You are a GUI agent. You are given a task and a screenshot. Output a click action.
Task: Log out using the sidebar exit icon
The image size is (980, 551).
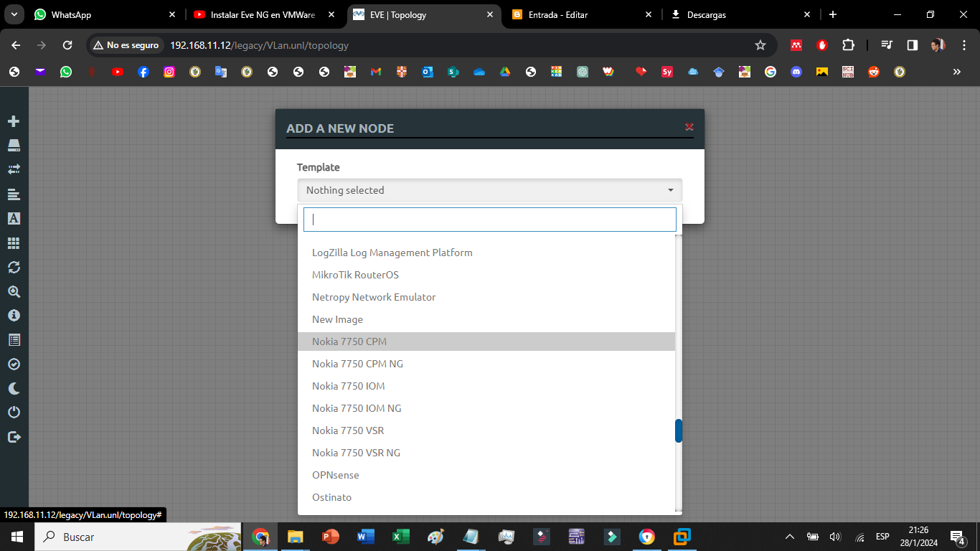[x=13, y=437]
